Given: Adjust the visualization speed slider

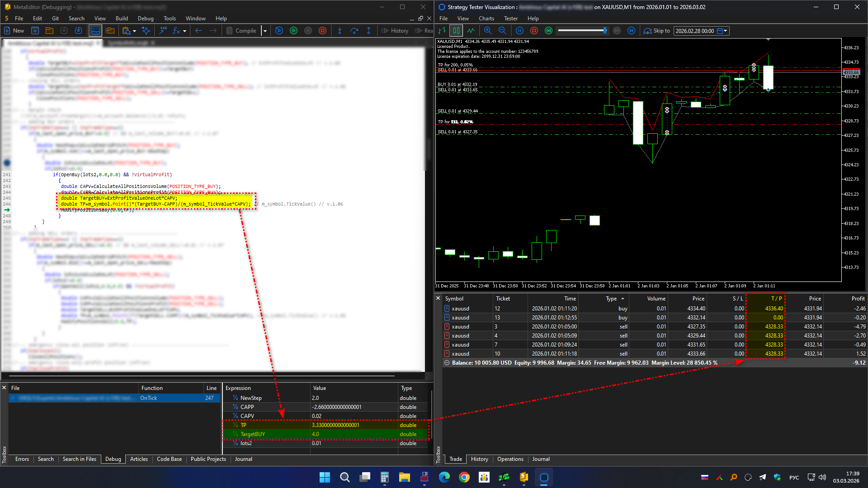Looking at the screenshot, I should tap(604, 31).
